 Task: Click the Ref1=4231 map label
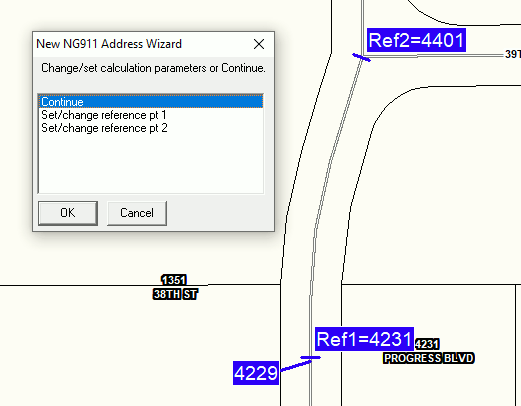[364, 339]
